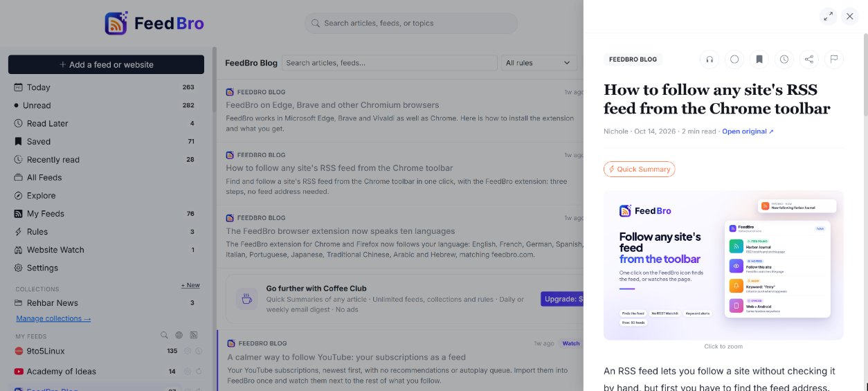
Task: Expand article panel to full screen
Action: (x=829, y=16)
